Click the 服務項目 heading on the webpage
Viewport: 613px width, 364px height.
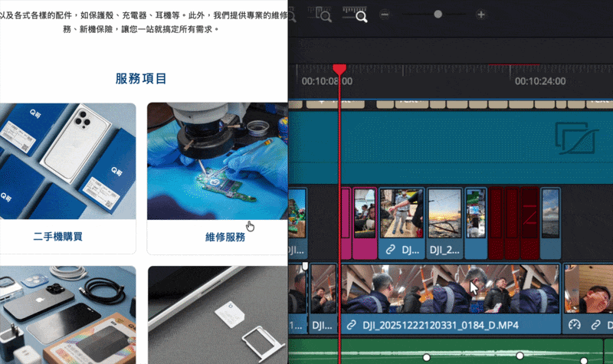pos(141,79)
